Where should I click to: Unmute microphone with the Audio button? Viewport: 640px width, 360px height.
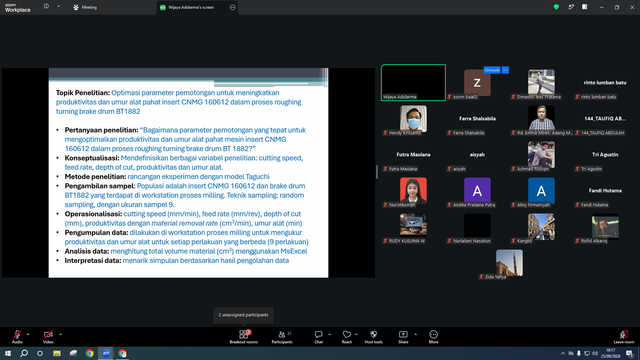click(x=17, y=337)
